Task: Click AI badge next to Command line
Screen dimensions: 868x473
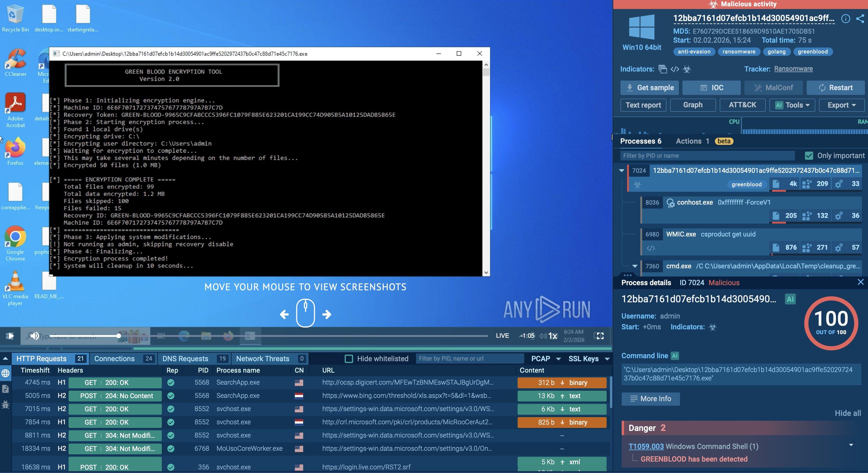Action: pos(675,356)
